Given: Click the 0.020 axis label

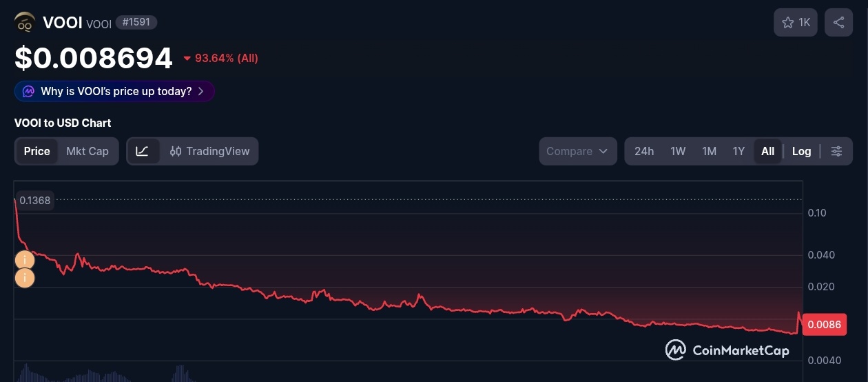Looking at the screenshot, I should 821,287.
